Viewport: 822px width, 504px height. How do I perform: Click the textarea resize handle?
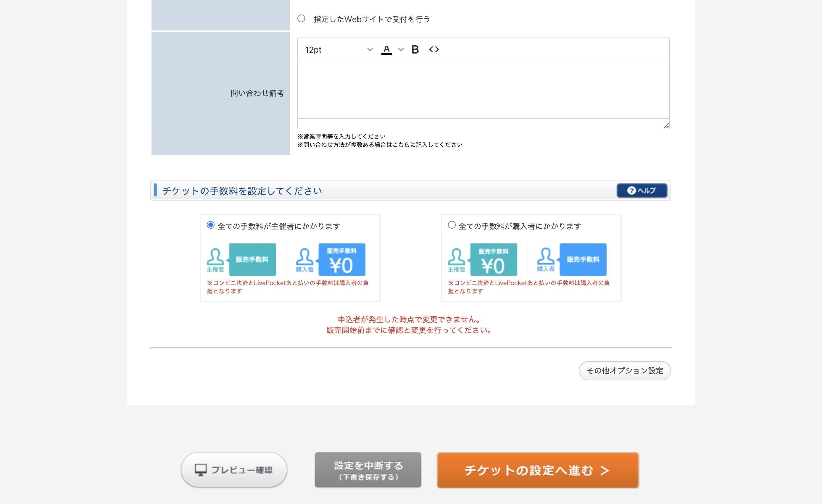666,126
